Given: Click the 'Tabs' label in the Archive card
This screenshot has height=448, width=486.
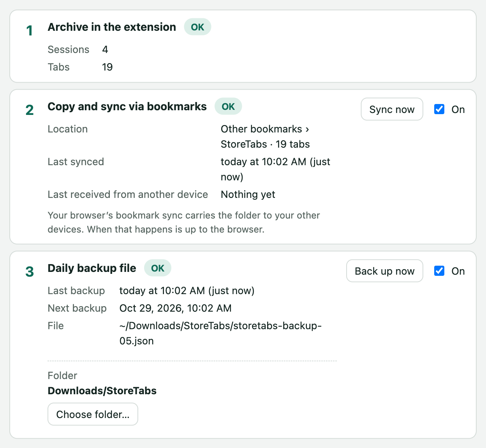Looking at the screenshot, I should 59,67.
